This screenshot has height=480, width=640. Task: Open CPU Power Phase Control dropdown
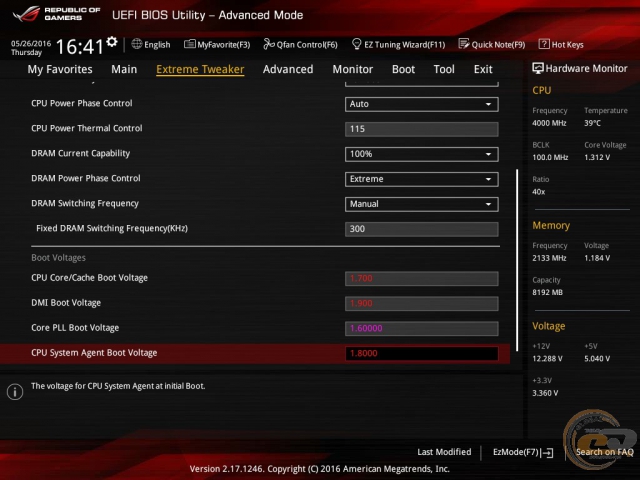[x=422, y=104]
